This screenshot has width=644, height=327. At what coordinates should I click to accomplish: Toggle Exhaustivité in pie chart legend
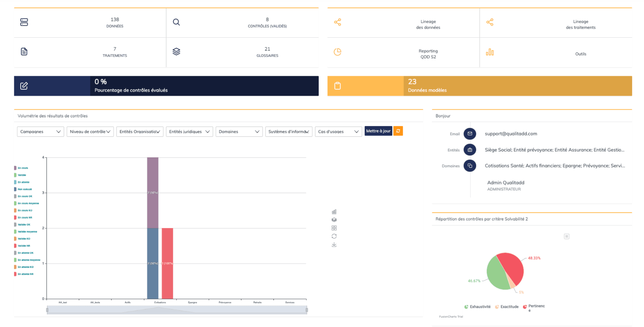(478, 307)
